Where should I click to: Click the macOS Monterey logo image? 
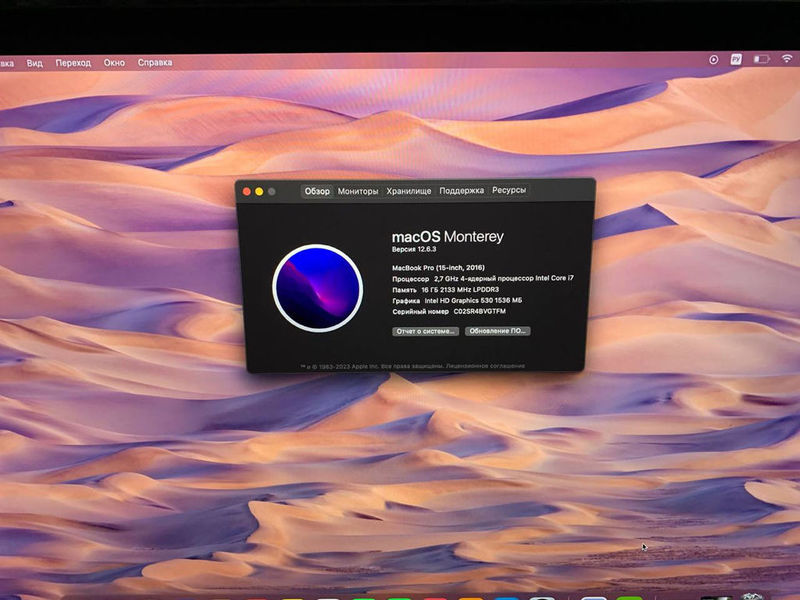click(317, 288)
